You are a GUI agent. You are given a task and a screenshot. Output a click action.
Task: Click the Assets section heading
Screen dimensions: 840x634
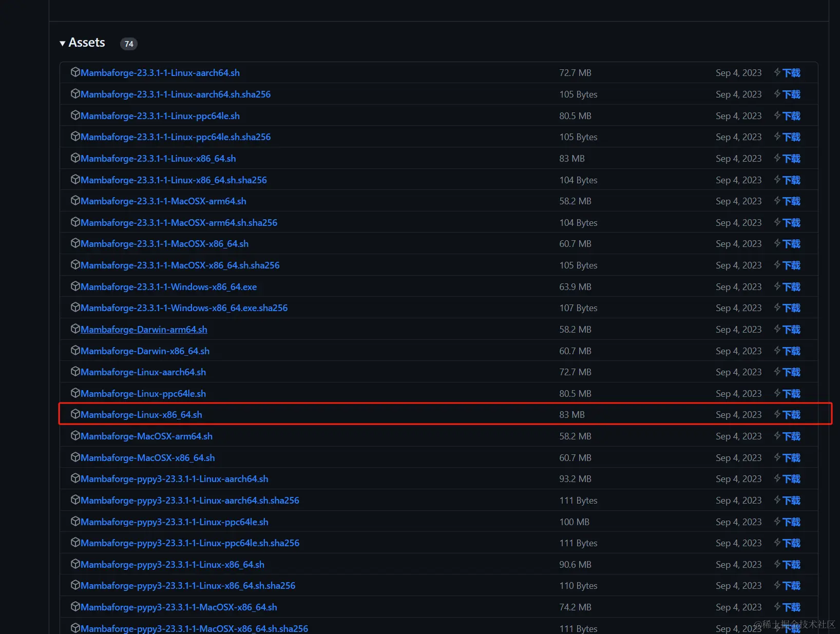pos(87,43)
